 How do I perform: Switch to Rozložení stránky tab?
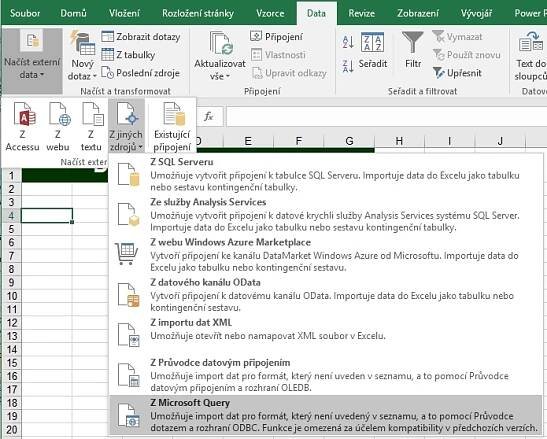(x=198, y=13)
